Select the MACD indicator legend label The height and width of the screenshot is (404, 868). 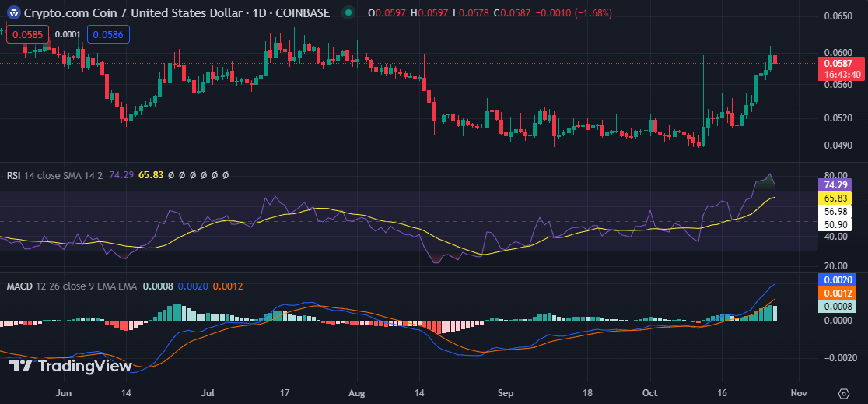19,286
